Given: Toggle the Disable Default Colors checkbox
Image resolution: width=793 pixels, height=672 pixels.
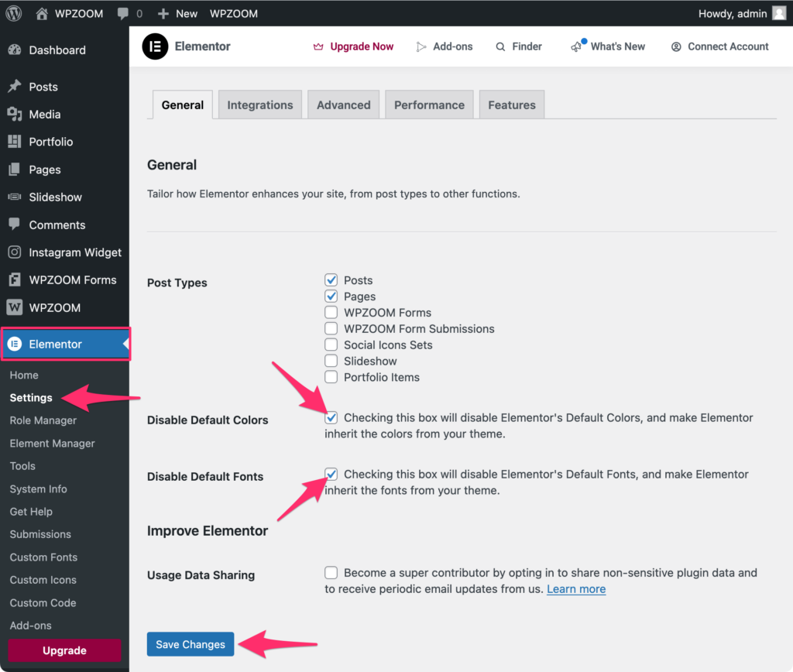Looking at the screenshot, I should [x=331, y=418].
